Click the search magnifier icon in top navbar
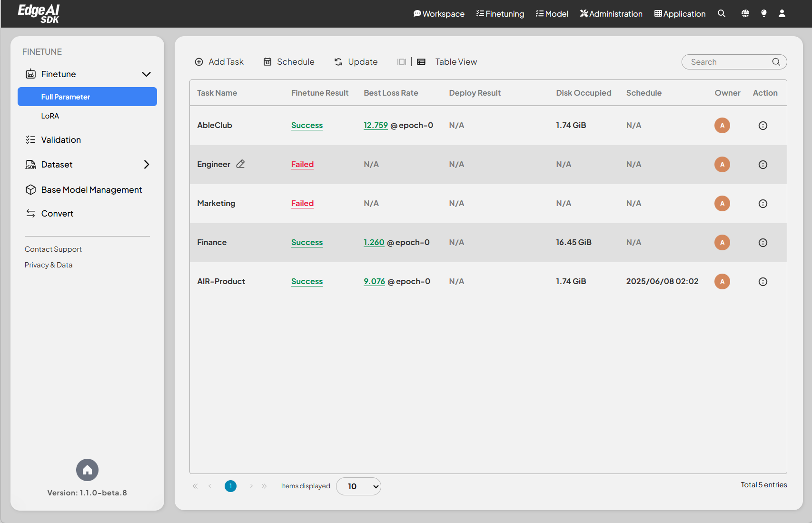 (x=722, y=14)
